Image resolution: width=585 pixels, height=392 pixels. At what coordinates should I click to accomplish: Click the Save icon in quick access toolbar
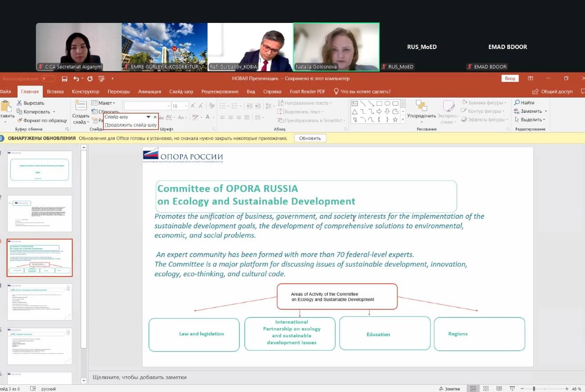65,79
